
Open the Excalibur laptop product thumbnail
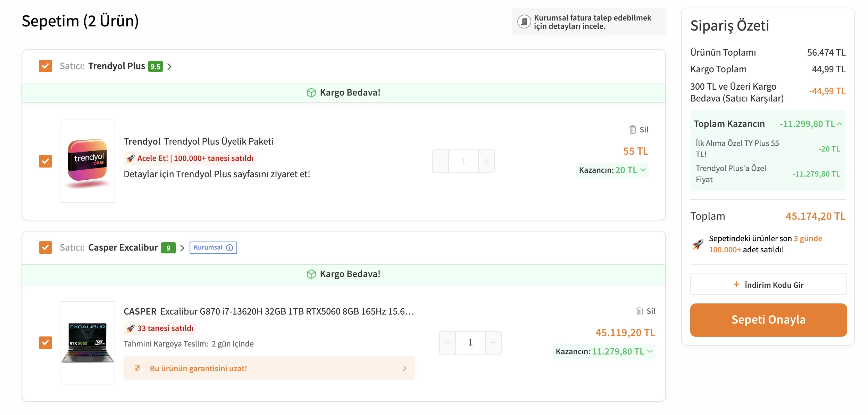coord(87,343)
